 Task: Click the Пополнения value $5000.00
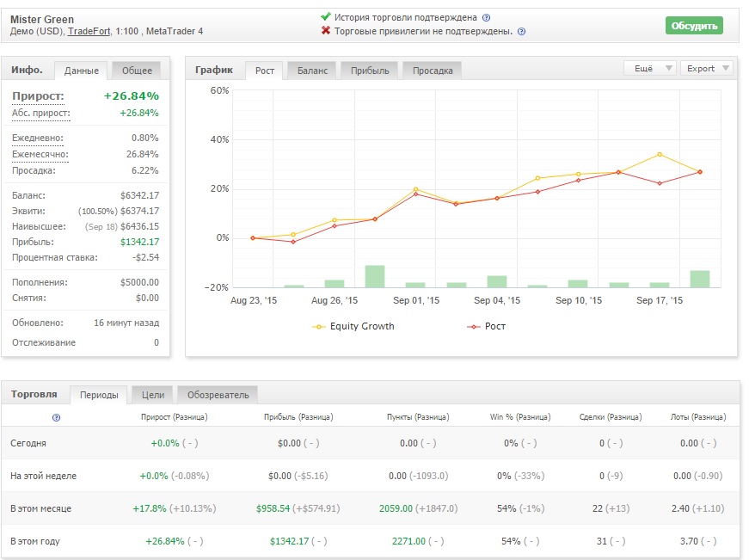click(x=139, y=282)
